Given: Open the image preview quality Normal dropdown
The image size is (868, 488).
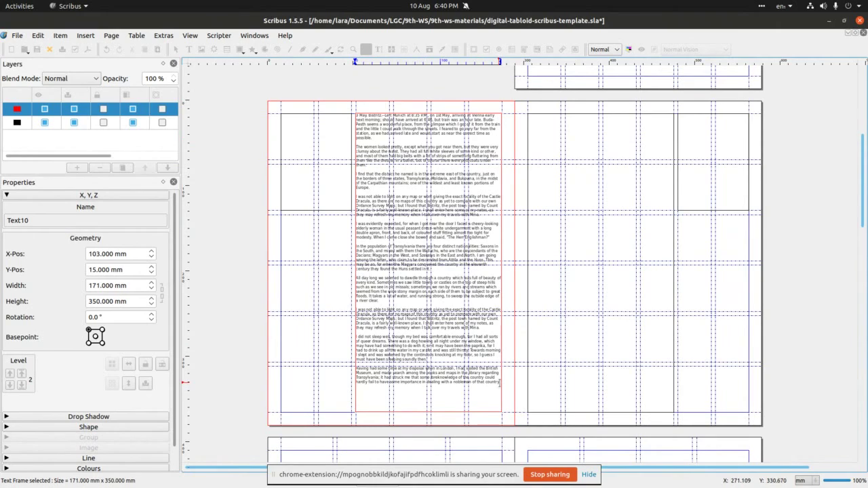Looking at the screenshot, I should pyautogui.click(x=605, y=49).
